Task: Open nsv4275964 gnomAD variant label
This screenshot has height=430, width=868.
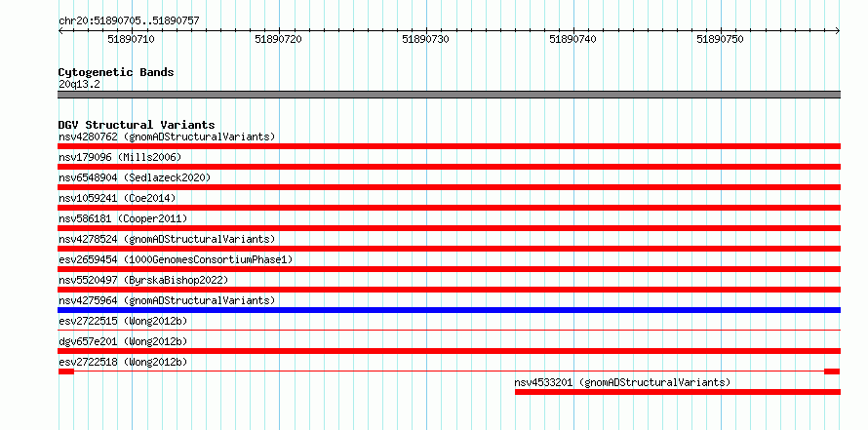Action: tap(167, 300)
